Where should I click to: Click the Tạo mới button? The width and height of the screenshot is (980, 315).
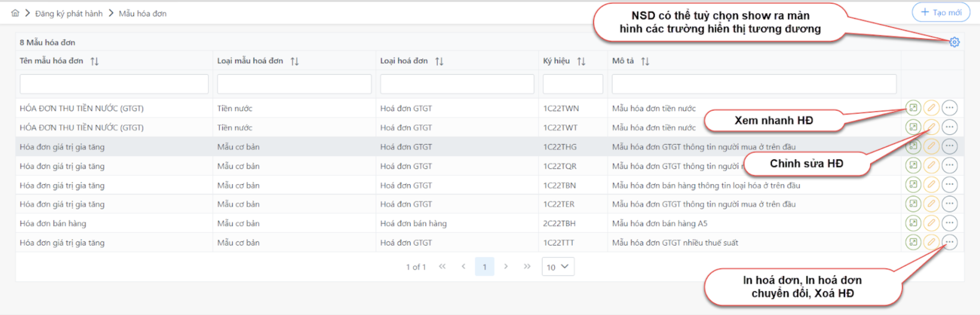click(941, 12)
